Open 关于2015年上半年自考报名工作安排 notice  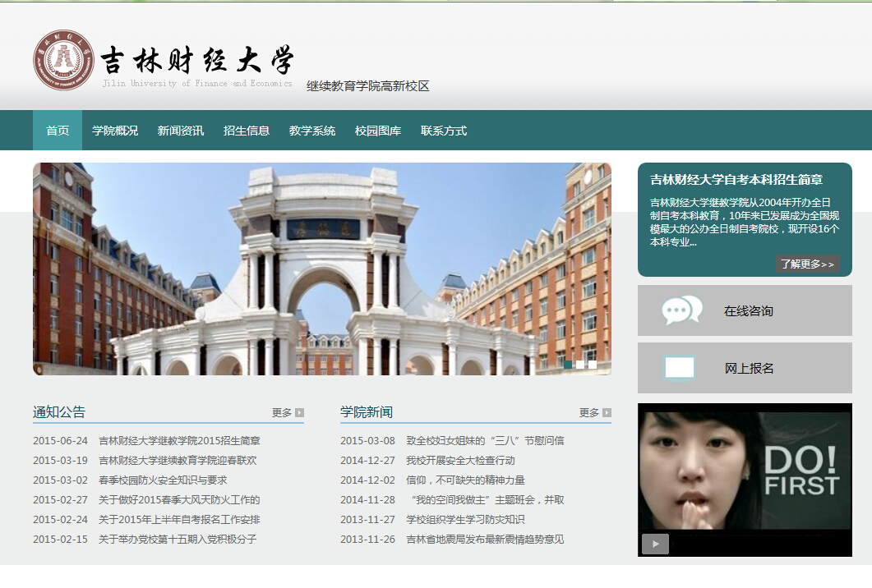tap(179, 520)
